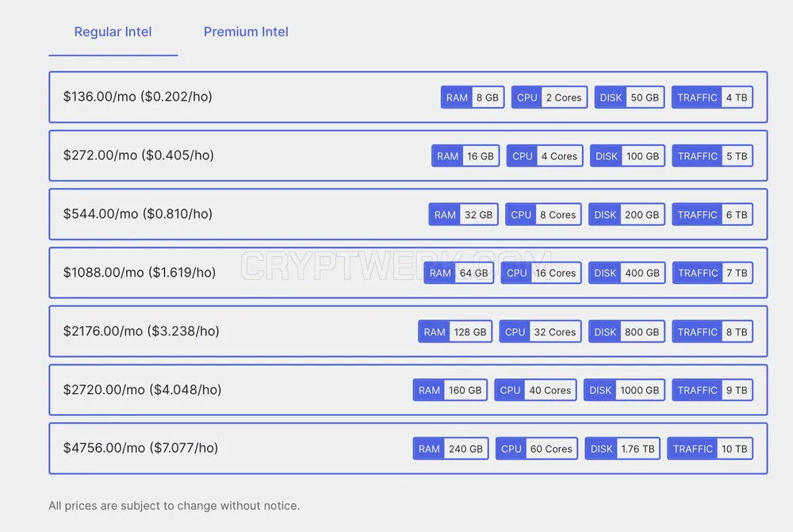Choose the $4756.00/mo plan

pyautogui.click(x=408, y=449)
